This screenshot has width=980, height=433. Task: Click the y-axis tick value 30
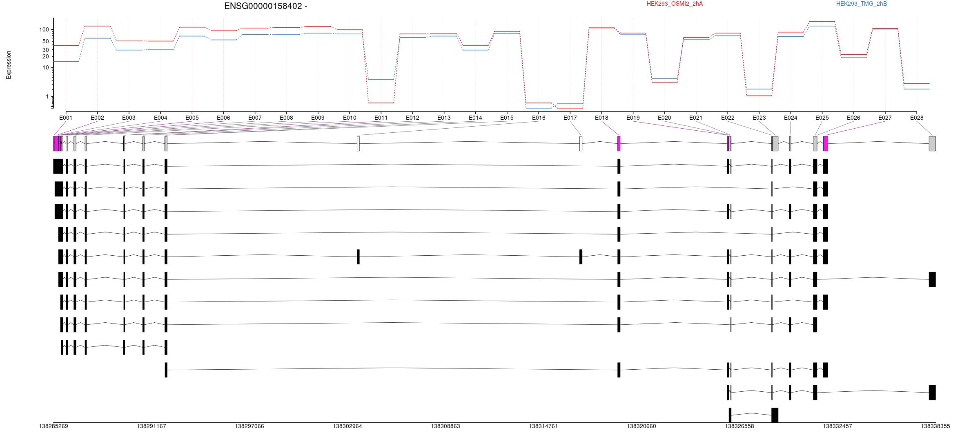(x=45, y=50)
